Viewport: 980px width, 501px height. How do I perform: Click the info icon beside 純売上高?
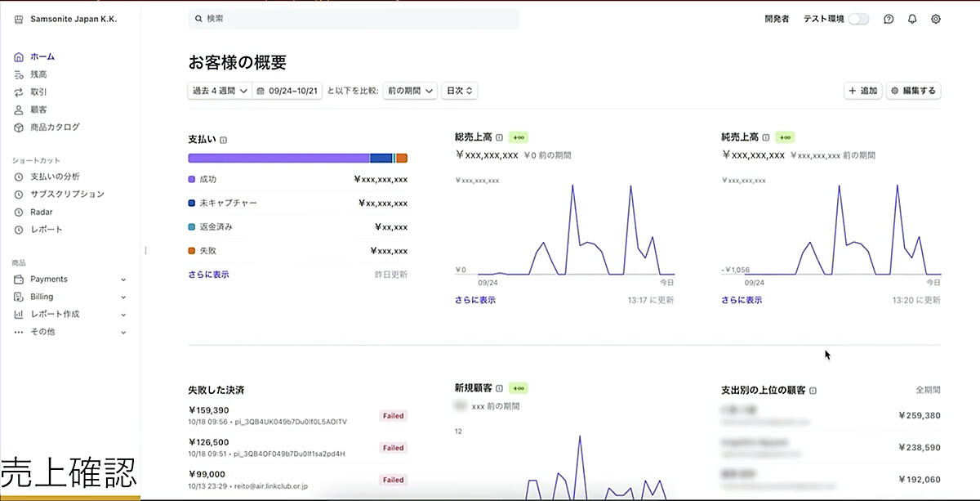click(x=766, y=137)
